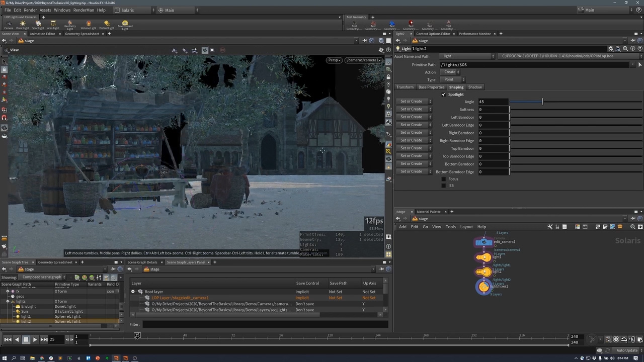Viewport: 644px width, 362px height.
Task: Select the light1 bulb node
Action: click(x=484, y=257)
